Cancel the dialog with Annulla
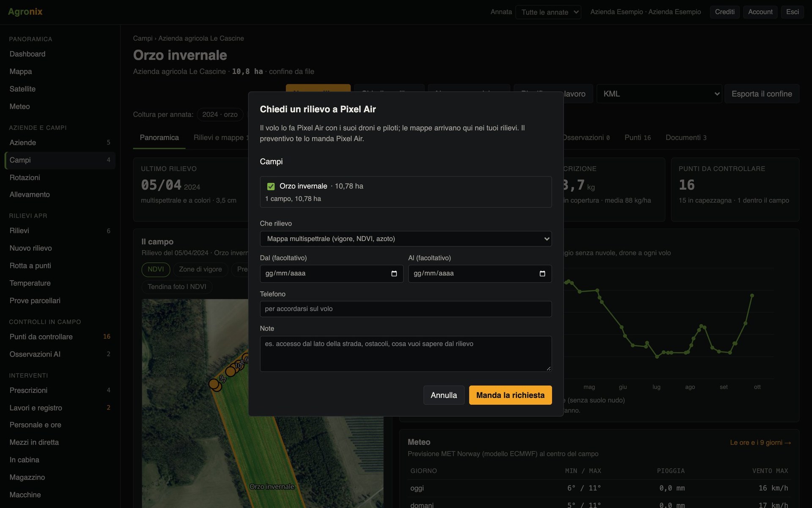Image resolution: width=812 pixels, height=508 pixels. (444, 395)
